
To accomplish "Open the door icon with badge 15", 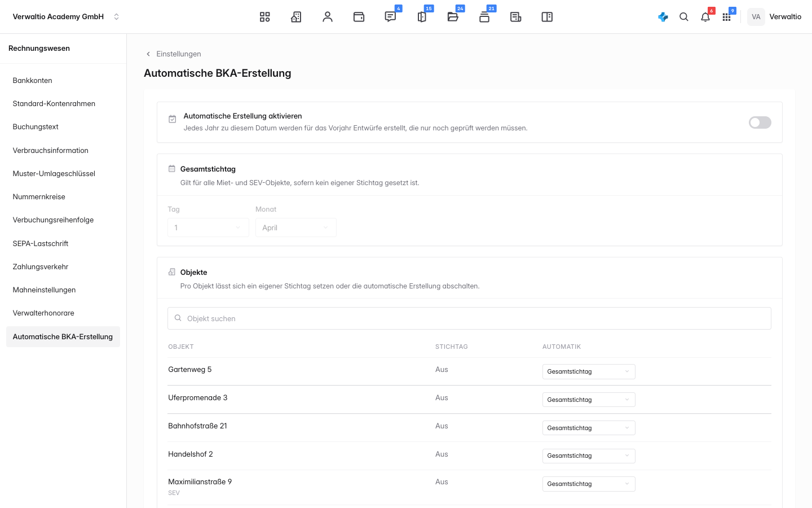I will pos(422,17).
